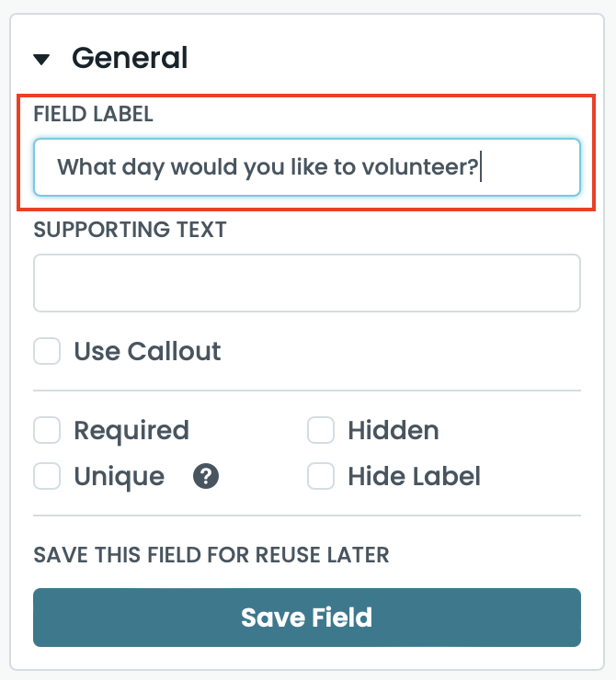
Task: Click the "Hide Label" label text
Action: point(414,476)
